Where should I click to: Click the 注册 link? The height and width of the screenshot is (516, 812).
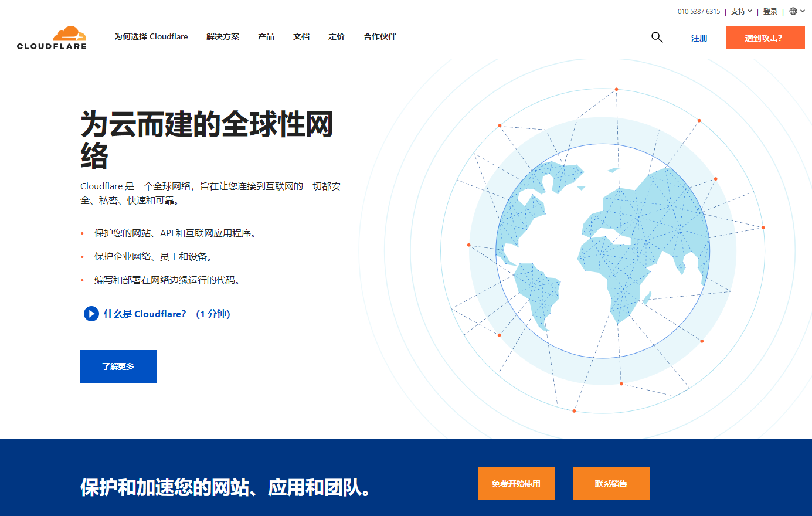point(699,38)
